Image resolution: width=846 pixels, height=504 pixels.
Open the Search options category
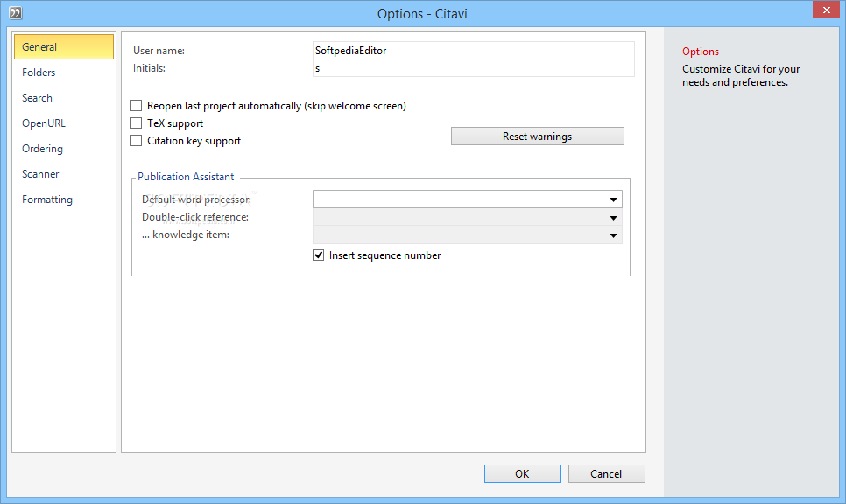pyautogui.click(x=64, y=98)
